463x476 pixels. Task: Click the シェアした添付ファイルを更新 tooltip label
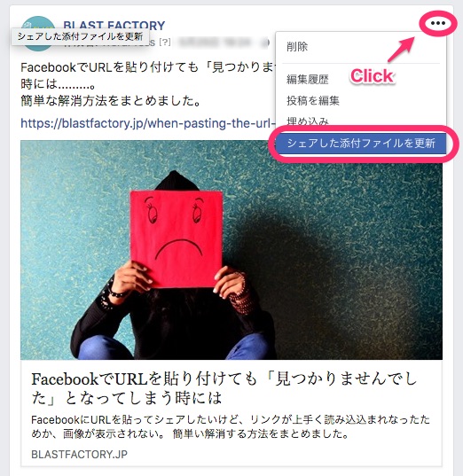tap(80, 36)
